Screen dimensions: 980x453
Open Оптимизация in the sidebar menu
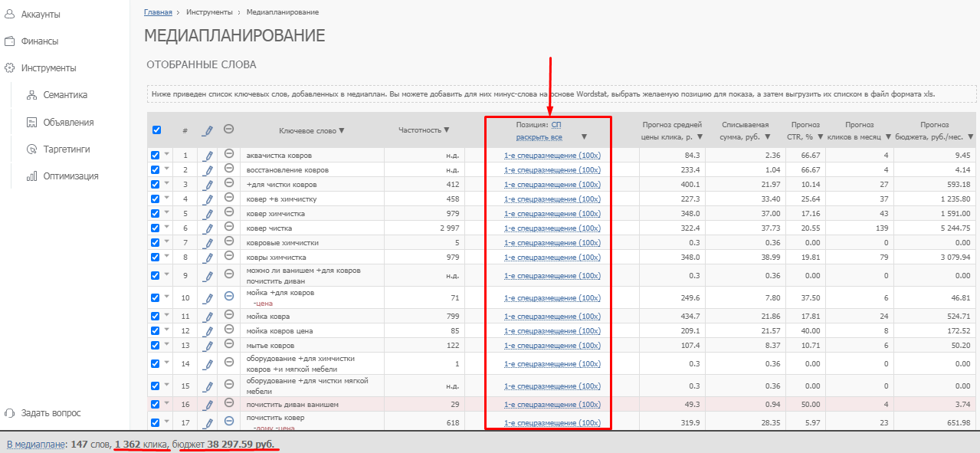point(70,176)
